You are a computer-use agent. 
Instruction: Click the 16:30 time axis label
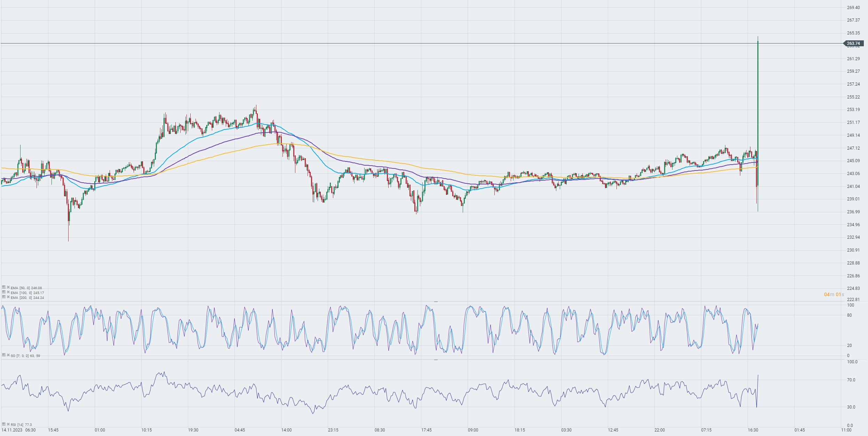point(753,430)
